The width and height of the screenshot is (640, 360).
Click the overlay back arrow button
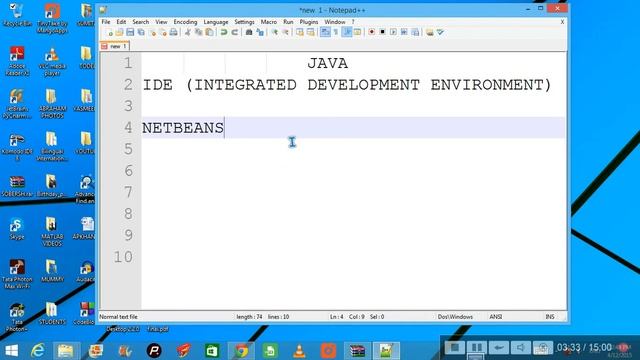click(499, 348)
